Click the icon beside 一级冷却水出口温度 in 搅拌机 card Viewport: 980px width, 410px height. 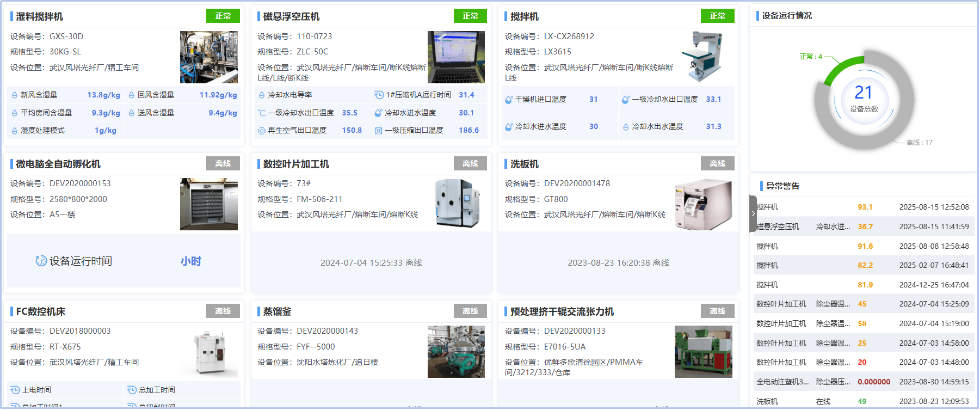626,100
